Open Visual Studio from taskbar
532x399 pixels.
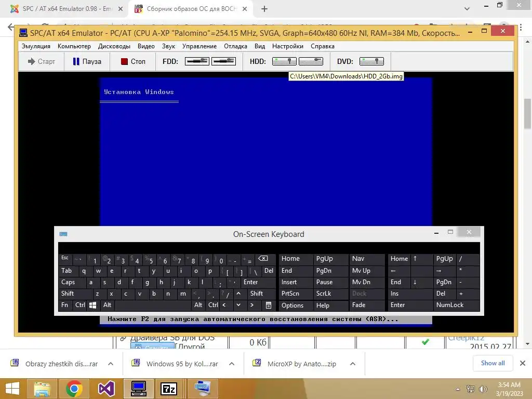point(106,389)
